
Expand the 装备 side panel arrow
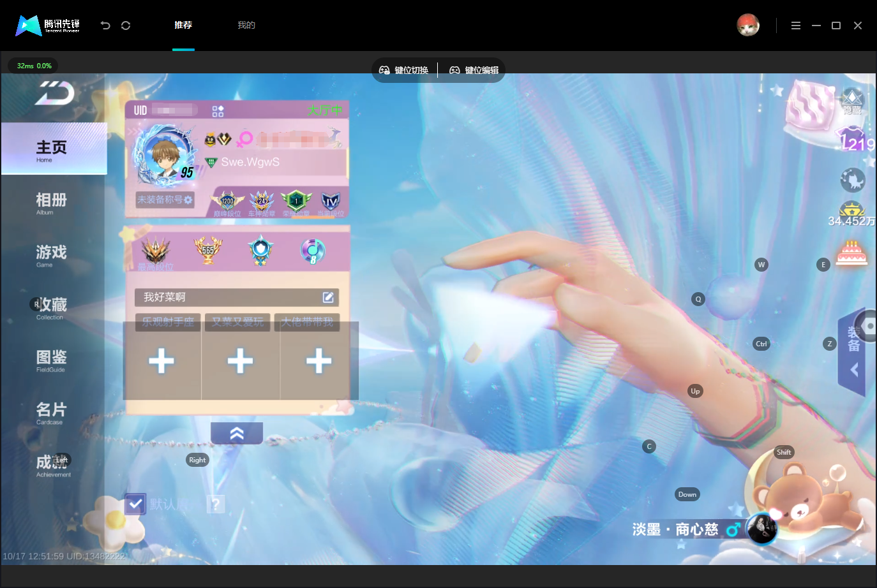pos(854,370)
